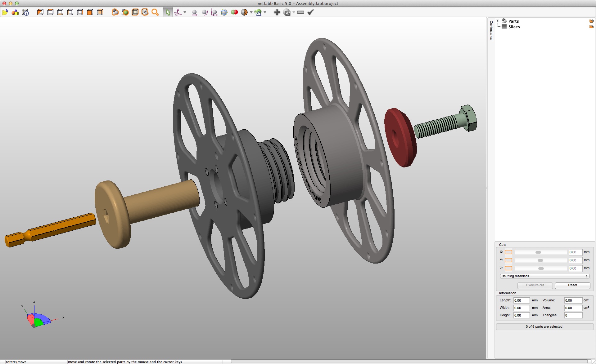
Task: Enable the Z axis cut checkbox
Action: pyautogui.click(x=508, y=268)
